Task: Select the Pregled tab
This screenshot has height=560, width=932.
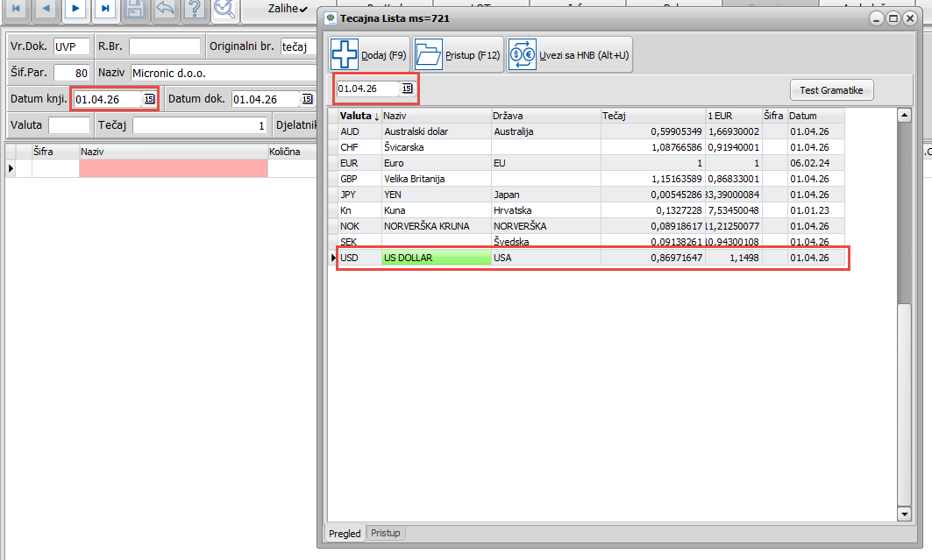Action: (345, 533)
